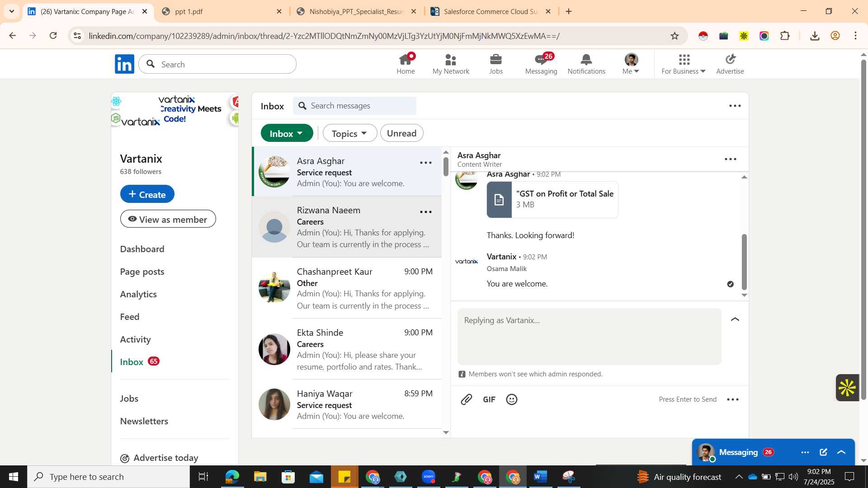Open Asra Asghar conversation header options
Image resolution: width=868 pixels, height=488 pixels.
click(731, 159)
